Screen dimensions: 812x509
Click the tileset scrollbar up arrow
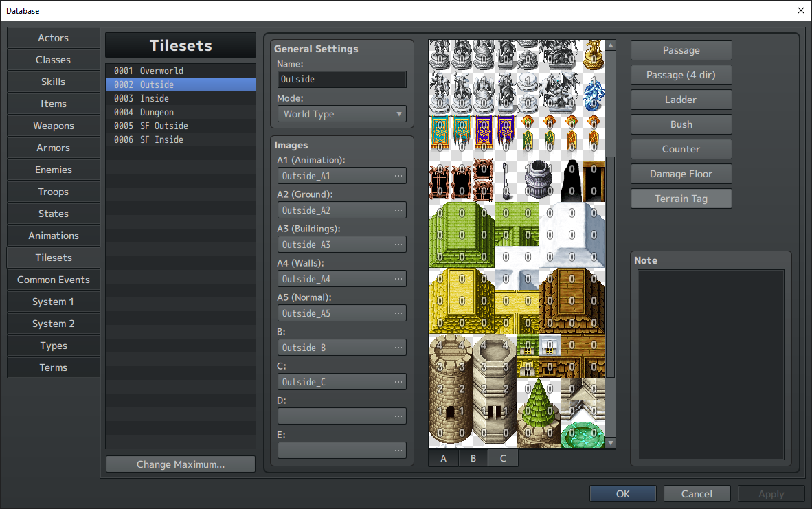[x=611, y=45]
